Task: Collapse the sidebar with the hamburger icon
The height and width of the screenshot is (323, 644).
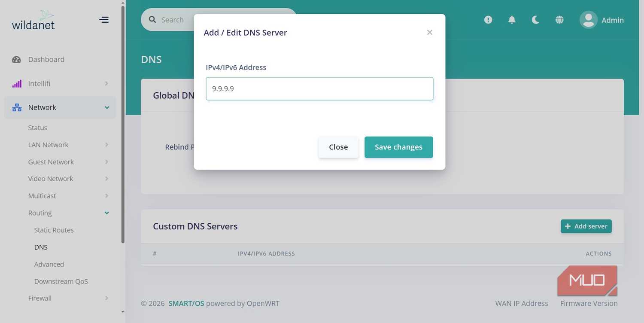Action: (x=104, y=20)
